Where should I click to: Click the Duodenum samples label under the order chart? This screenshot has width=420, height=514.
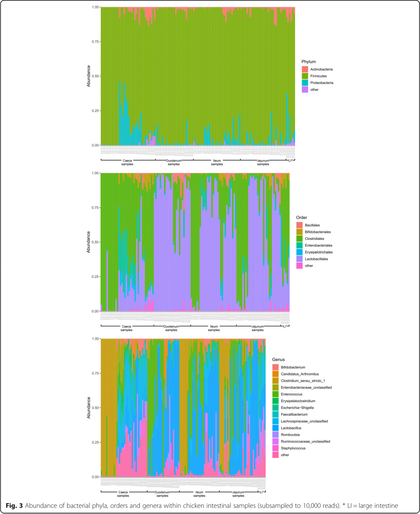click(171, 328)
